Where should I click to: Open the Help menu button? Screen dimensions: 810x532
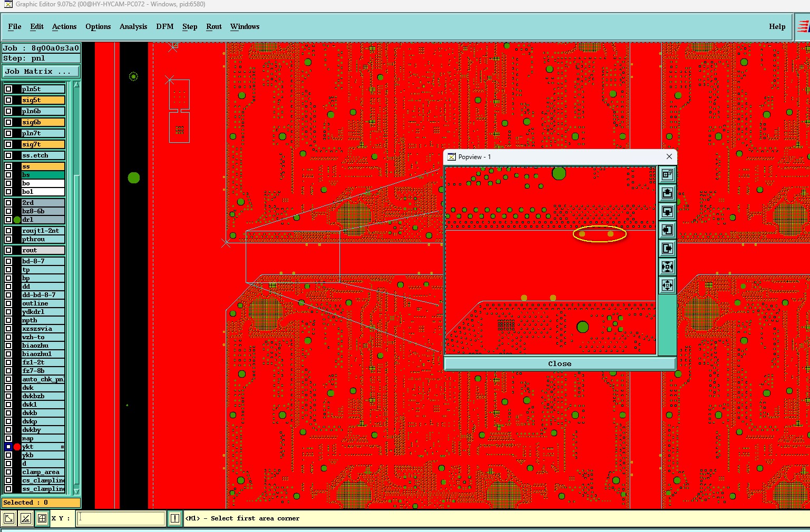pos(777,26)
